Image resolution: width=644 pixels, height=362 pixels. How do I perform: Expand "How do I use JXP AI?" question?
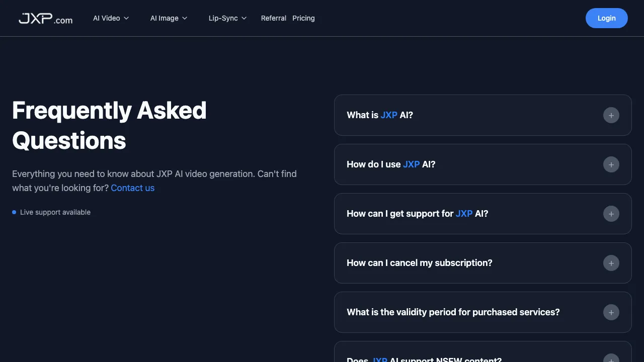391,164
